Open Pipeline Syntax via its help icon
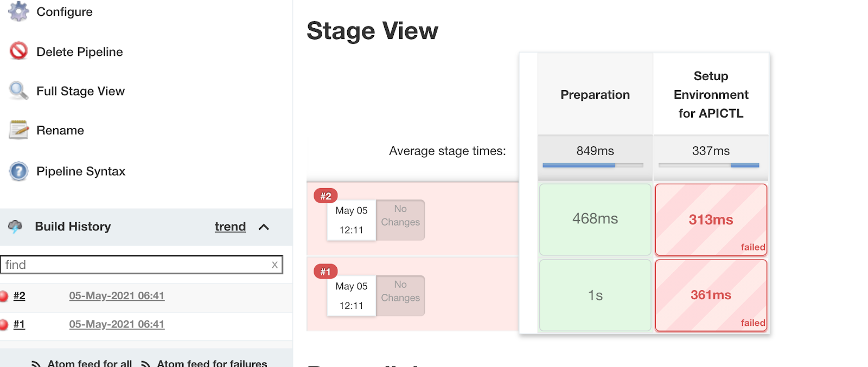The image size is (868, 367). click(x=18, y=171)
